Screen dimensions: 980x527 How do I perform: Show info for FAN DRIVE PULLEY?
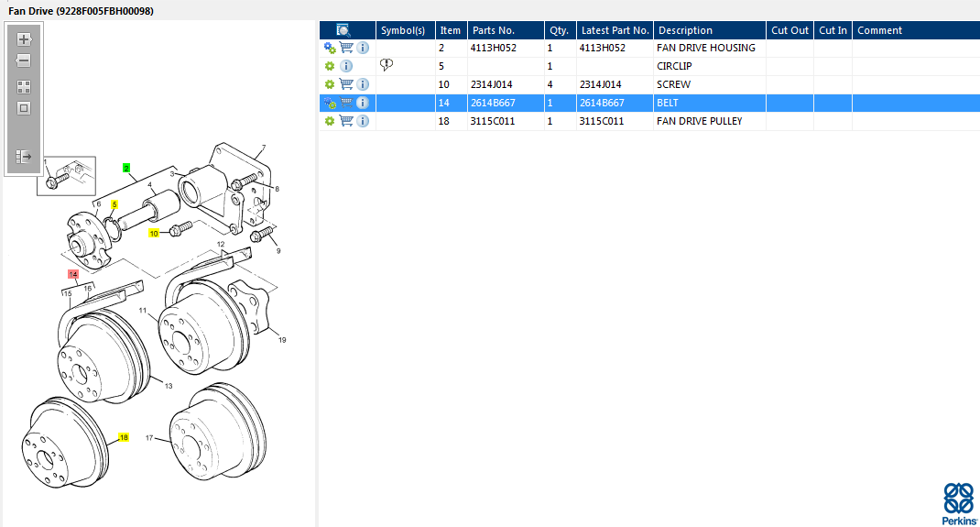(x=363, y=121)
